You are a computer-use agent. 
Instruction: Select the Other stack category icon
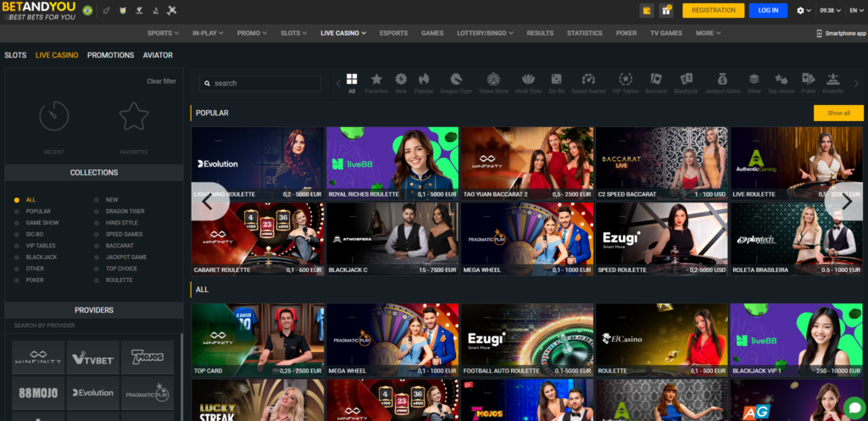(754, 79)
